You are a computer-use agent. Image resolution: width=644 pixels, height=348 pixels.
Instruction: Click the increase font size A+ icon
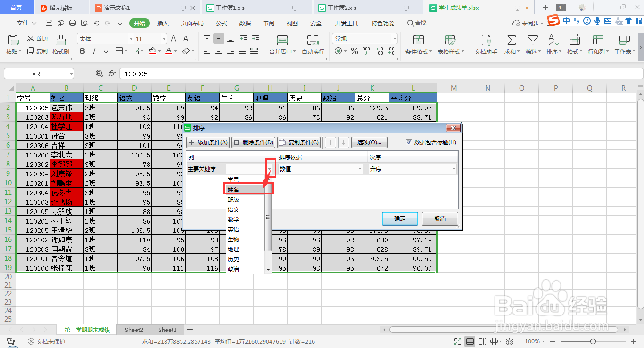pos(174,39)
